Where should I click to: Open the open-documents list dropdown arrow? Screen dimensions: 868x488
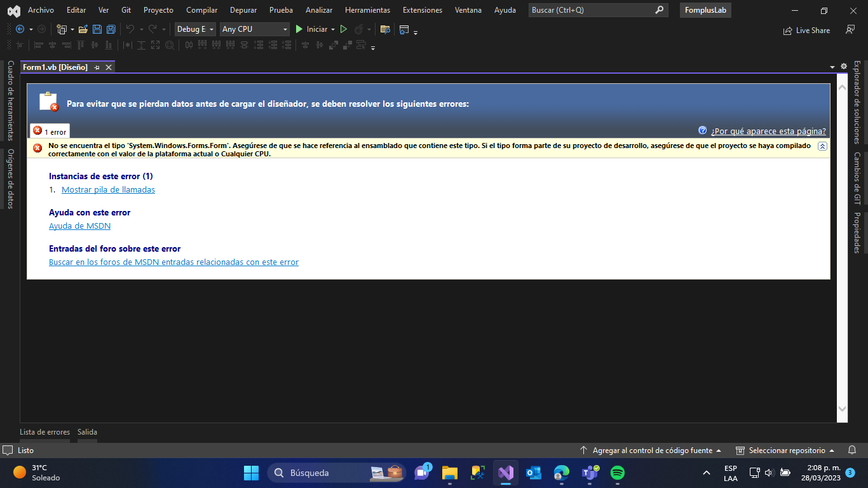tap(832, 67)
